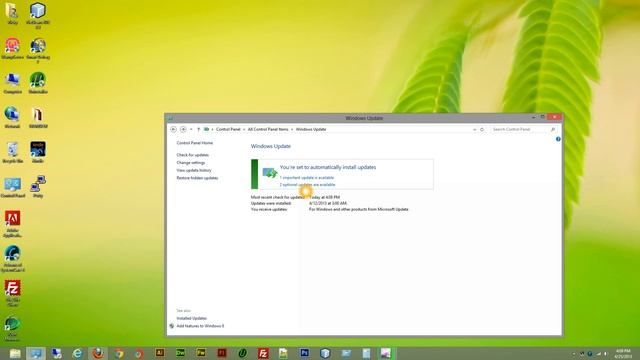Viewport: 640px width, 360px height.
Task: Click the Windows Update shield icon in status box
Action: click(x=269, y=173)
